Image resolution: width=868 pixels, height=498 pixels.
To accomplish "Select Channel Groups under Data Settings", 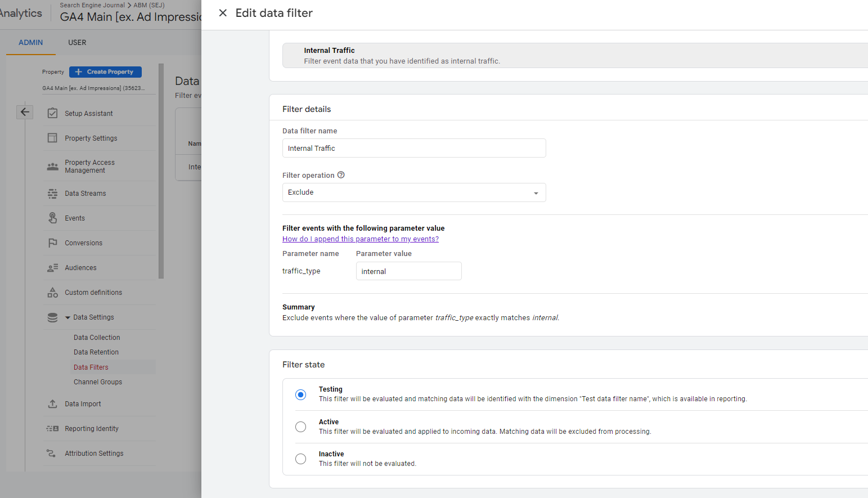I will click(98, 382).
